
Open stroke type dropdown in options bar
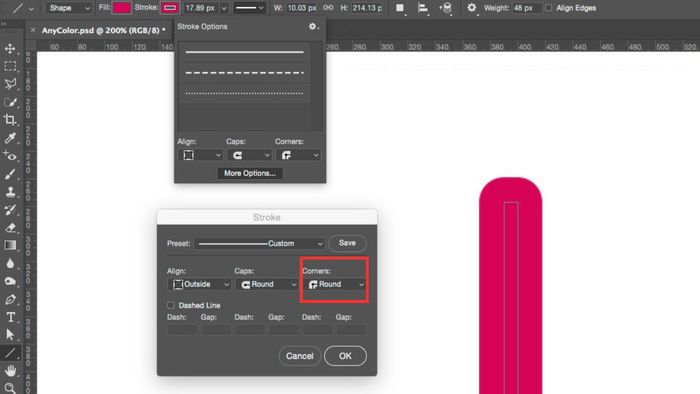point(249,8)
